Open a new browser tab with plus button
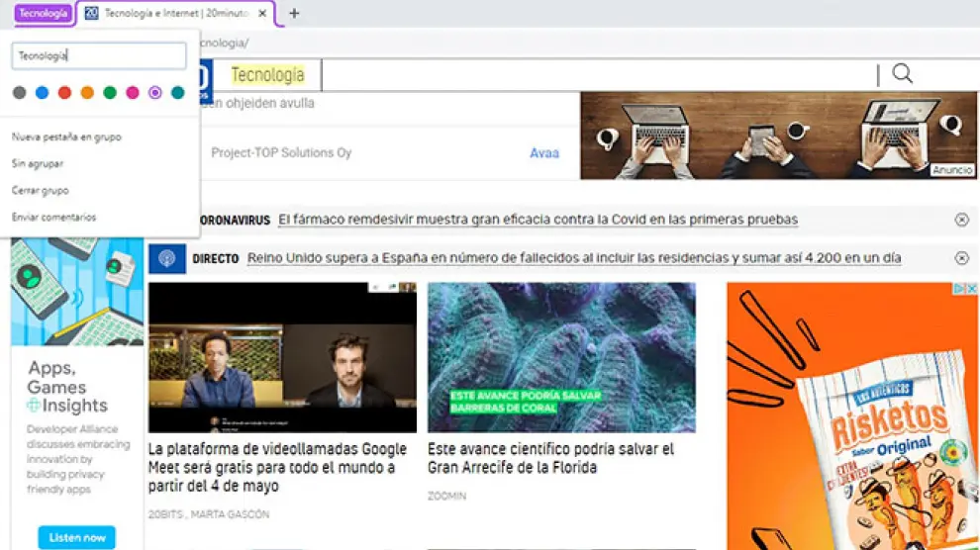The width and height of the screenshot is (980, 550). point(294,14)
